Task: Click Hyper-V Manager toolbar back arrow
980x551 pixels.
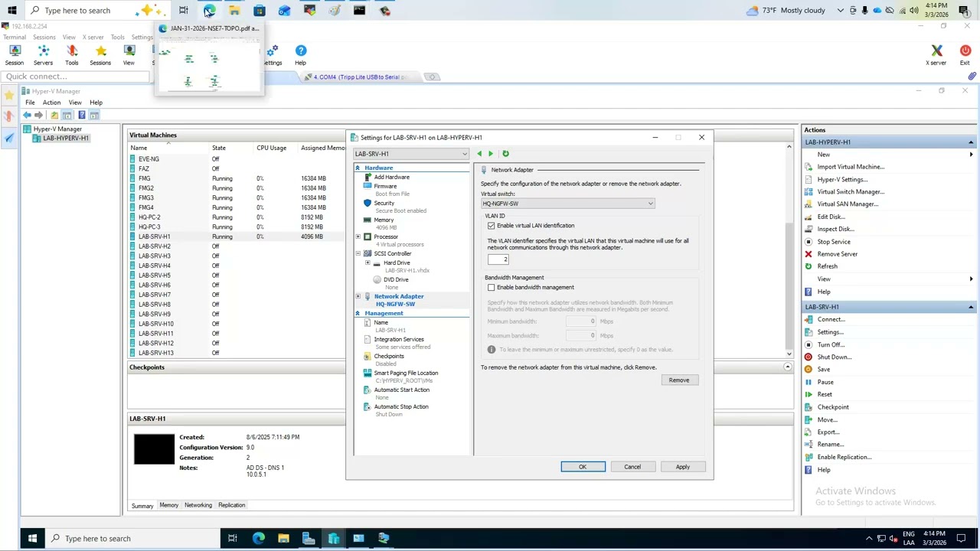Action: pyautogui.click(x=27, y=115)
